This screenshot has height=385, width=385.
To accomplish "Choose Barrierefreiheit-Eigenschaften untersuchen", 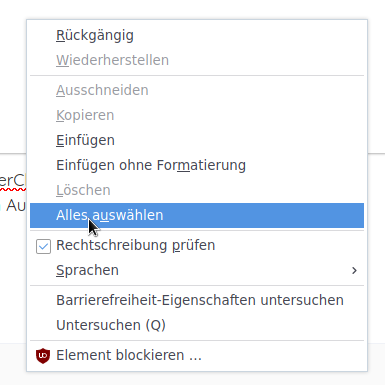I will (x=197, y=300).
